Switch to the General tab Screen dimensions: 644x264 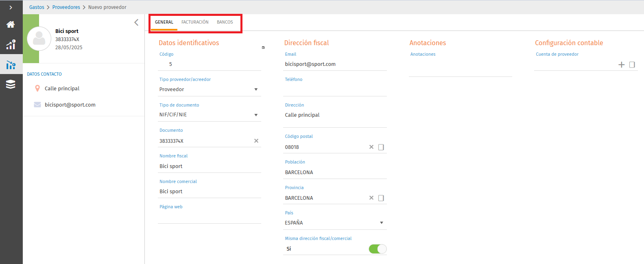[x=164, y=22]
